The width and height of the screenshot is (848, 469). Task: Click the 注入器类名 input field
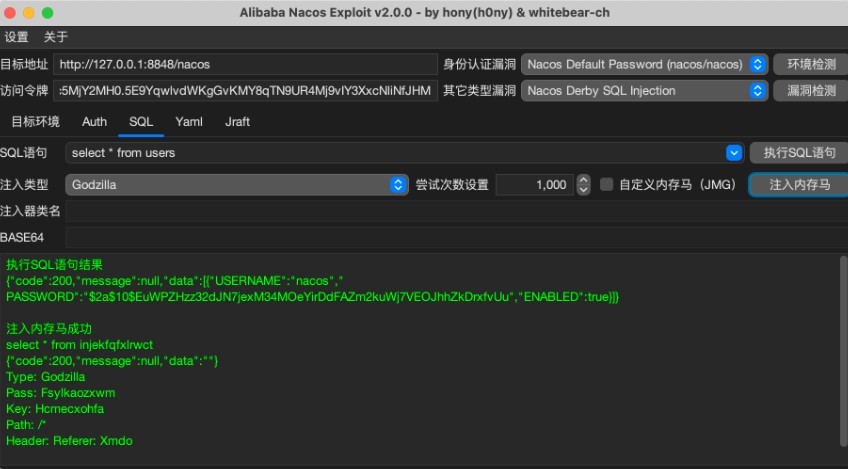(x=456, y=211)
